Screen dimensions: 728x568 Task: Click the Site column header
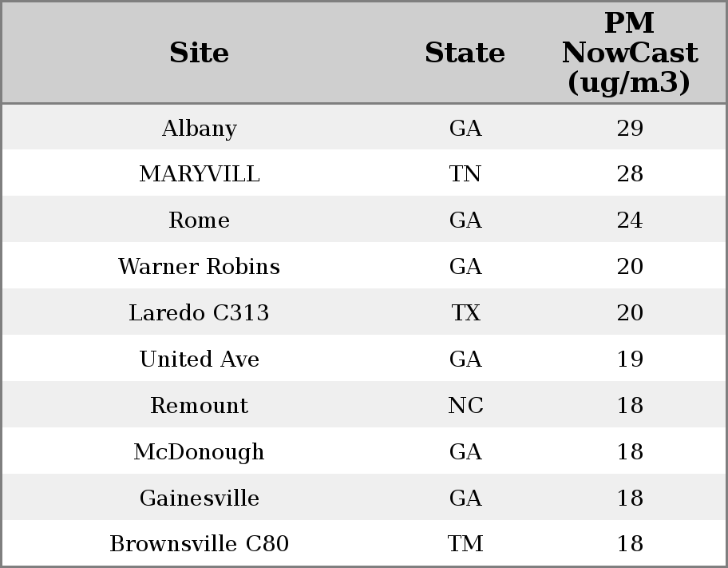pos(200,53)
